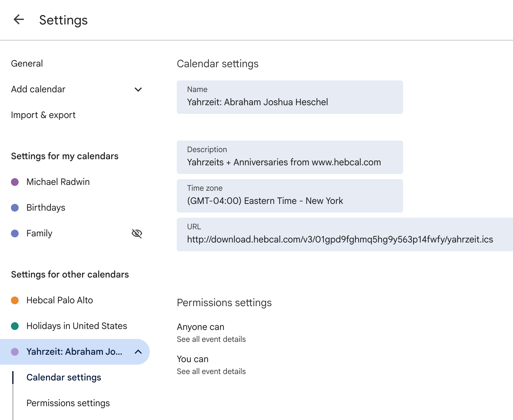
Task: Open Holidays in United States calendar
Action: (77, 326)
